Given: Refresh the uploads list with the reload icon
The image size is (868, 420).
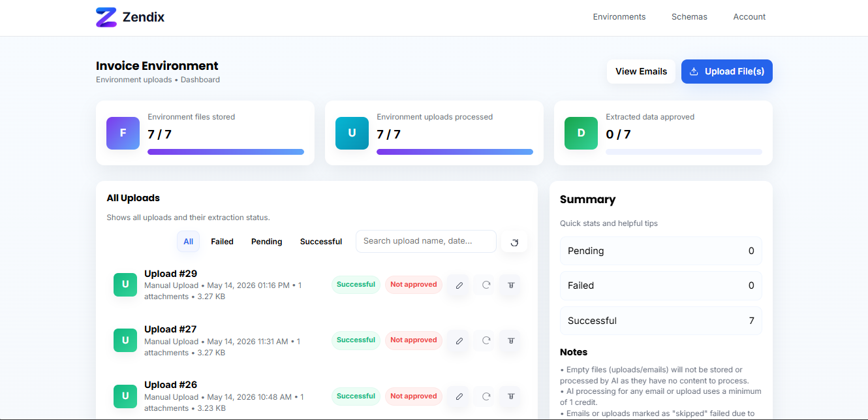Looking at the screenshot, I should [514, 242].
